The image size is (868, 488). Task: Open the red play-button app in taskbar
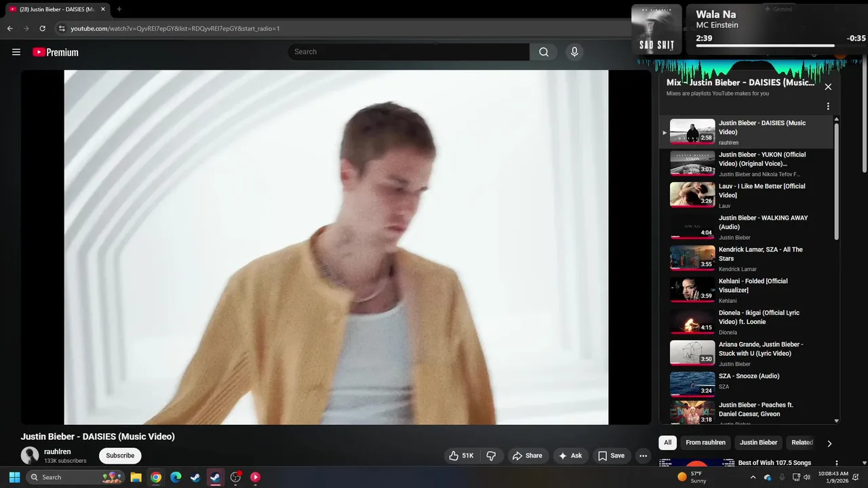point(256,477)
